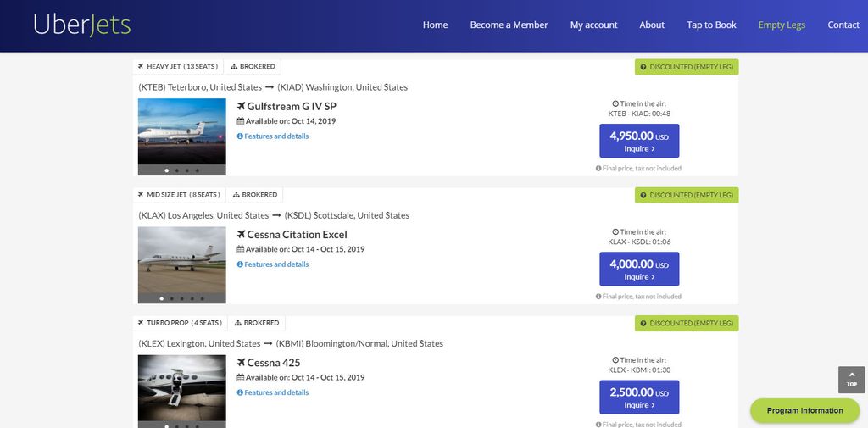Click info icon by Gulfstream final price note

pos(598,169)
